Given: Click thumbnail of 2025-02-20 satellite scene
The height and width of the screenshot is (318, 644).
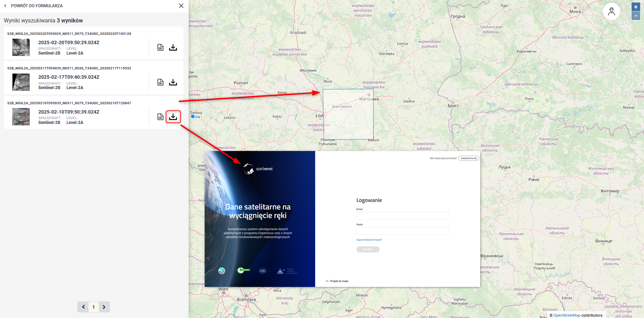Looking at the screenshot, I should tap(21, 47).
